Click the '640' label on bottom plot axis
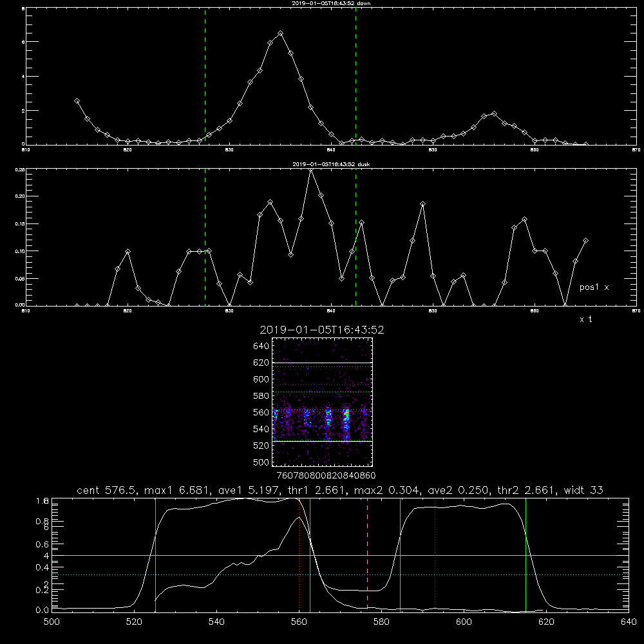Image resolution: width=644 pixels, height=644 pixels. pos(629,622)
